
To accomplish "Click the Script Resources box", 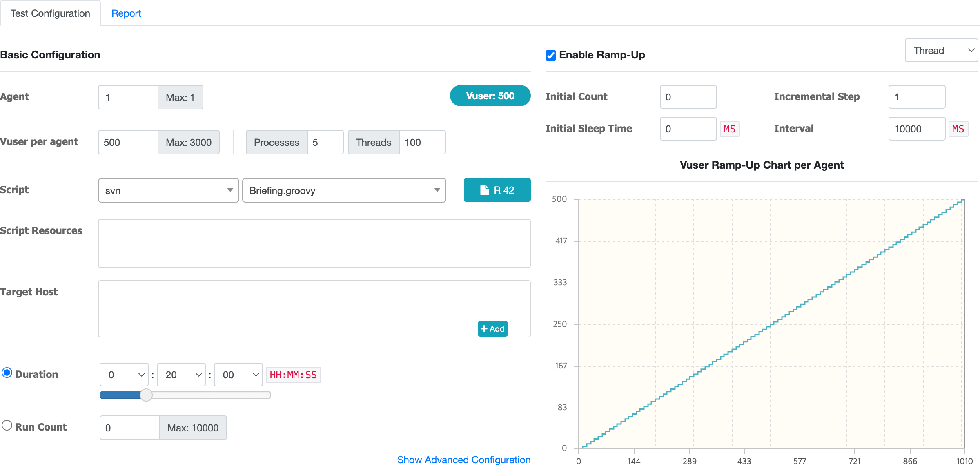I will point(314,243).
